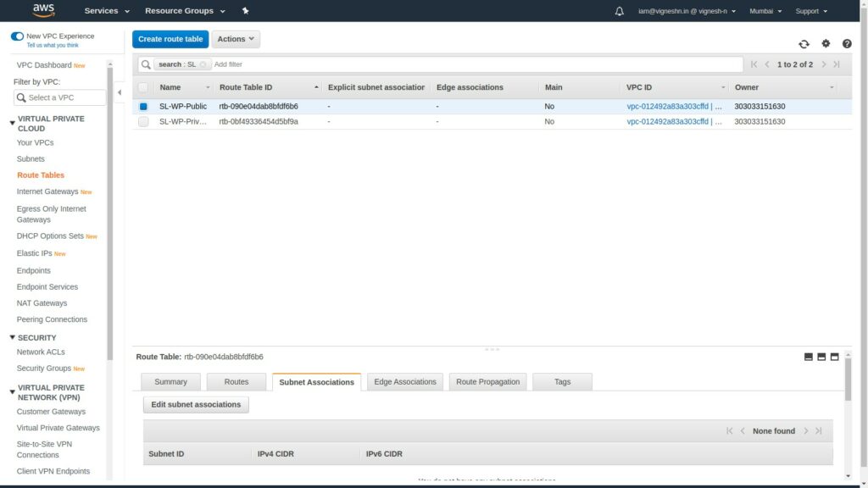This screenshot has height=488, width=868.
Task: Open the Resource Groups dropdown
Action: click(x=185, y=10)
